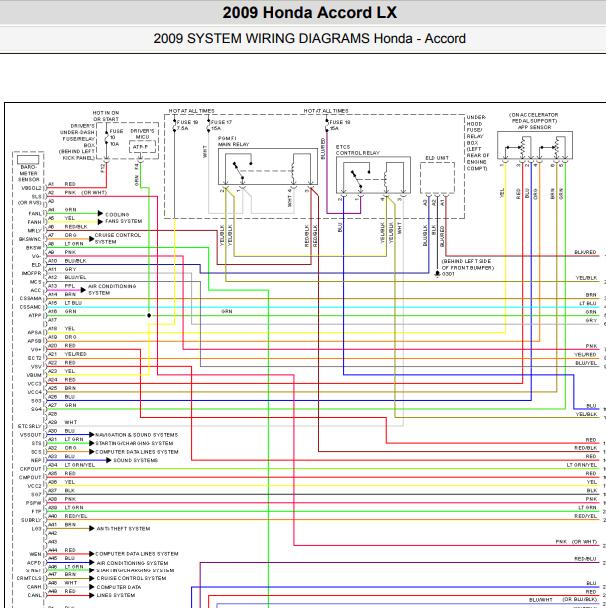Click the ATP-P box label
Screen dimensions: 606x608
140,147
